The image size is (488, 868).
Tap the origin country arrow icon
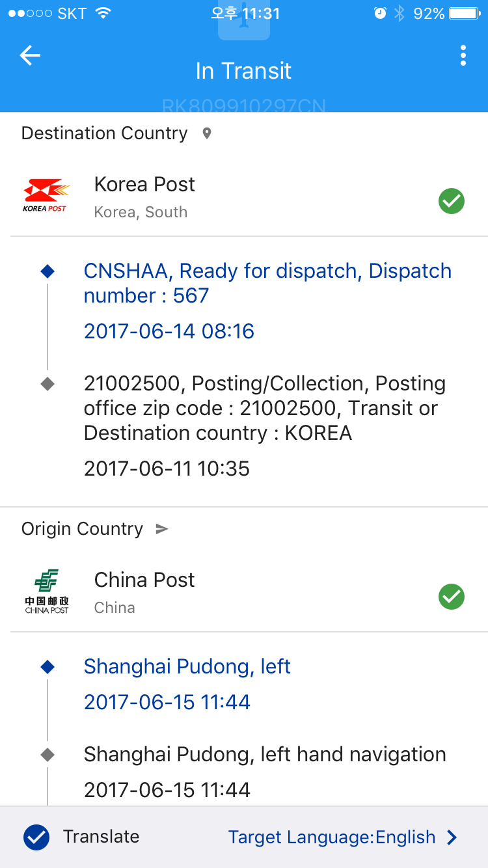pyautogui.click(x=162, y=529)
